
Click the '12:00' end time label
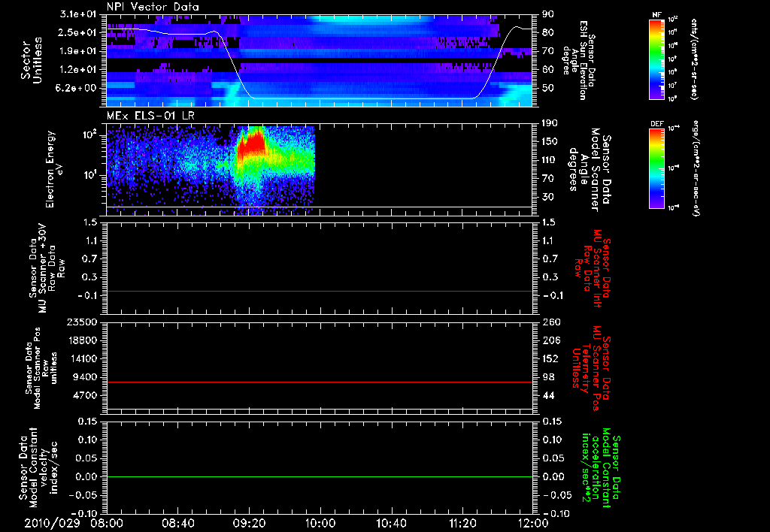click(x=533, y=523)
